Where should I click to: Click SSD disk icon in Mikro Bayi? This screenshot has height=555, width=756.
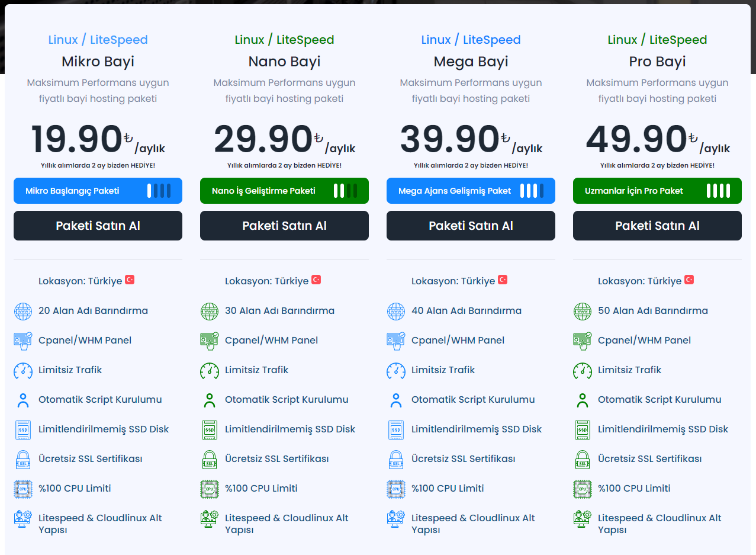pos(23,429)
